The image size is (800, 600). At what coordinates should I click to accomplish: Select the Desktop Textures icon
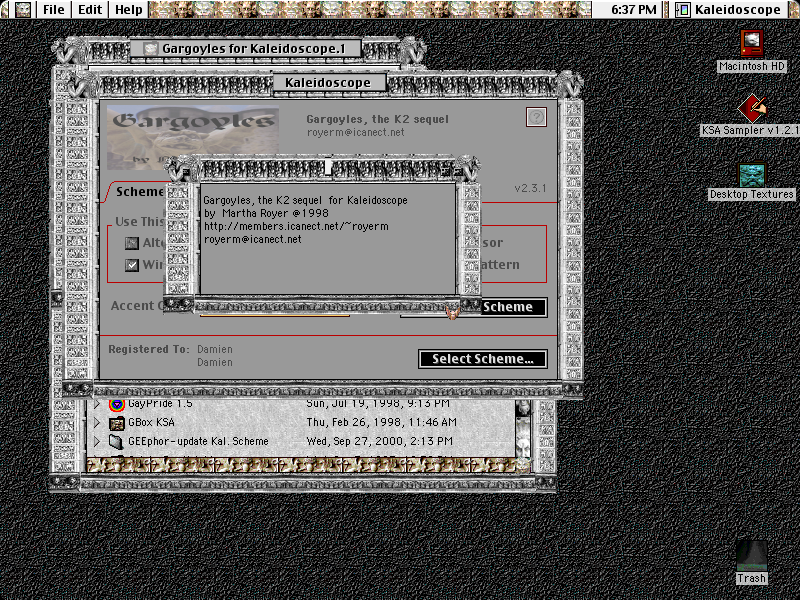[x=752, y=174]
